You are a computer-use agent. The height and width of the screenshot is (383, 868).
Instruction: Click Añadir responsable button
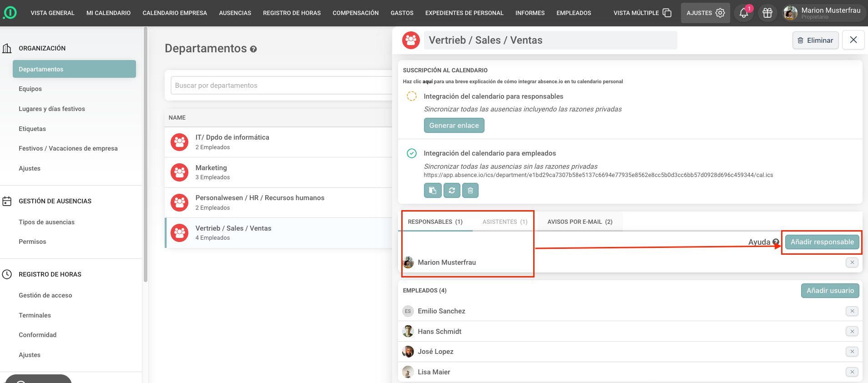(x=822, y=242)
